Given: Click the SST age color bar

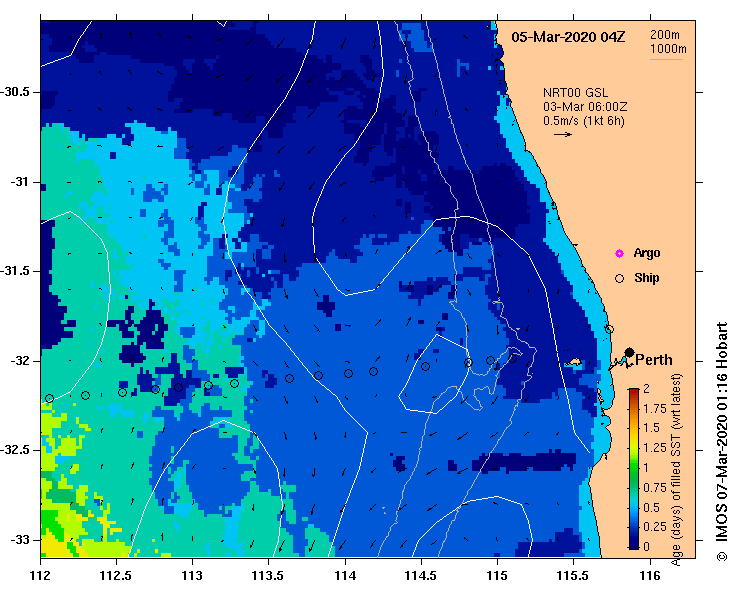Looking at the screenshot, I should click(x=634, y=469).
